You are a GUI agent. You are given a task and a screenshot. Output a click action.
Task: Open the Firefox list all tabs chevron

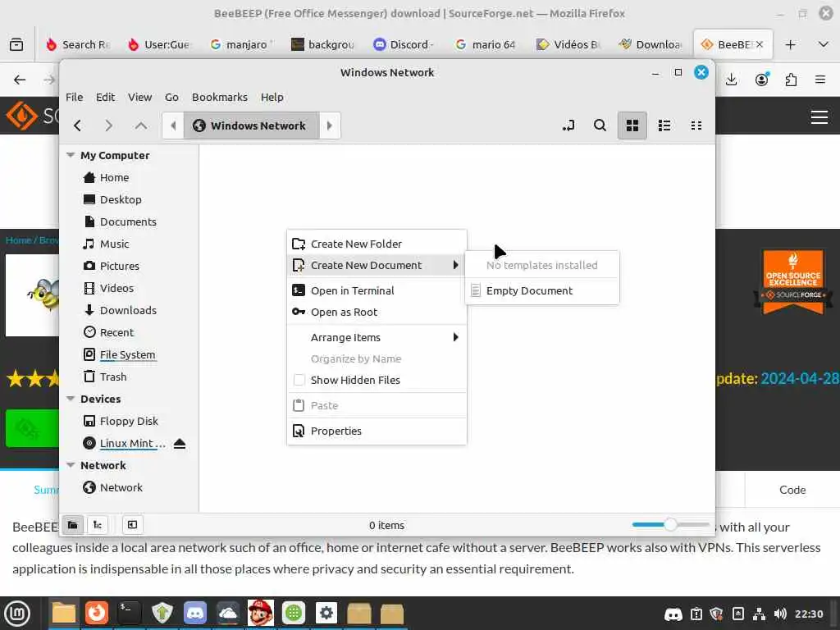point(824,44)
